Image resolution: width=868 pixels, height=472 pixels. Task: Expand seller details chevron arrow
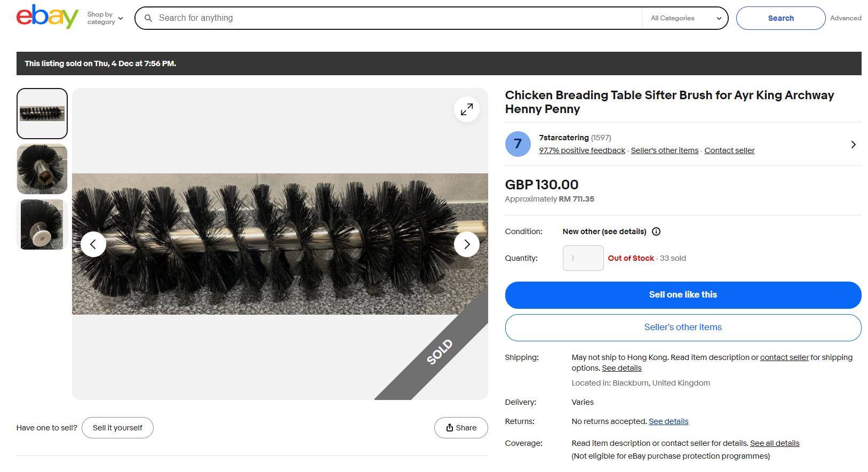tap(853, 145)
